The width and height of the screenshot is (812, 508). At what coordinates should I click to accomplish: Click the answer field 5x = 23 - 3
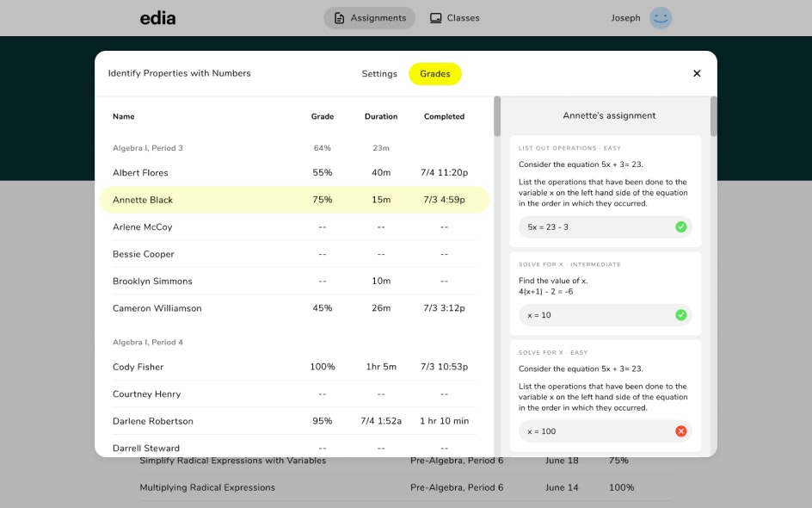(x=605, y=227)
